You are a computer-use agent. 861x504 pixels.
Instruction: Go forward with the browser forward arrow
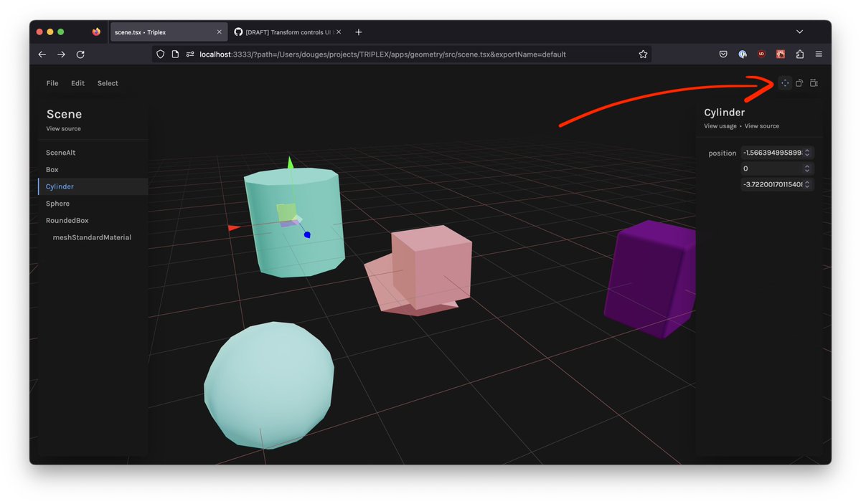(61, 54)
